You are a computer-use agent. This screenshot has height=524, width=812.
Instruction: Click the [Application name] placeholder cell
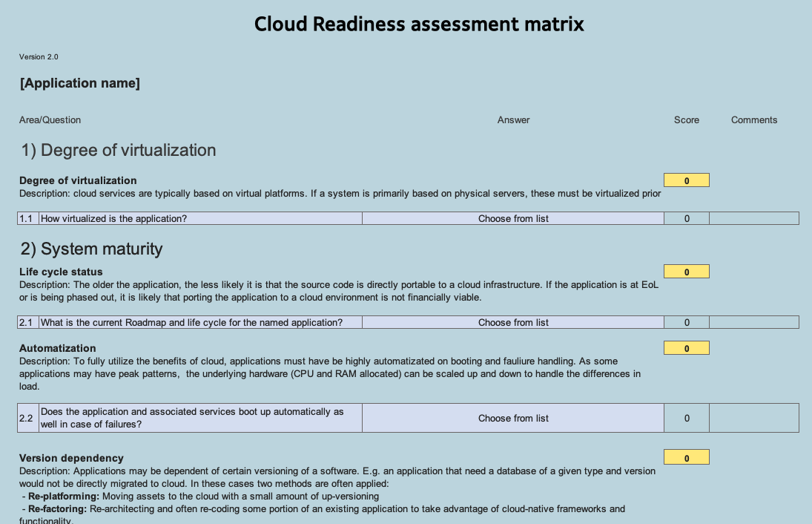coord(80,83)
